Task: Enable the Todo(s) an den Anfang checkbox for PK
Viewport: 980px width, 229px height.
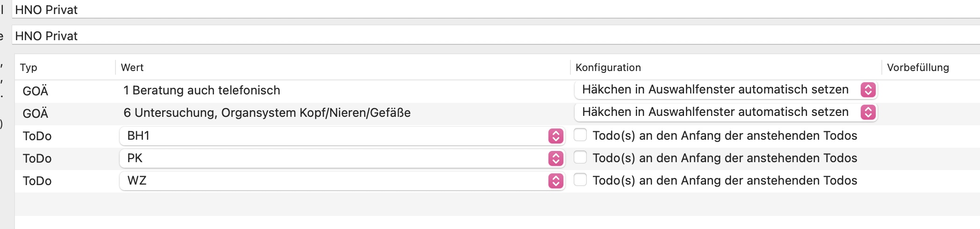Action: tap(580, 157)
